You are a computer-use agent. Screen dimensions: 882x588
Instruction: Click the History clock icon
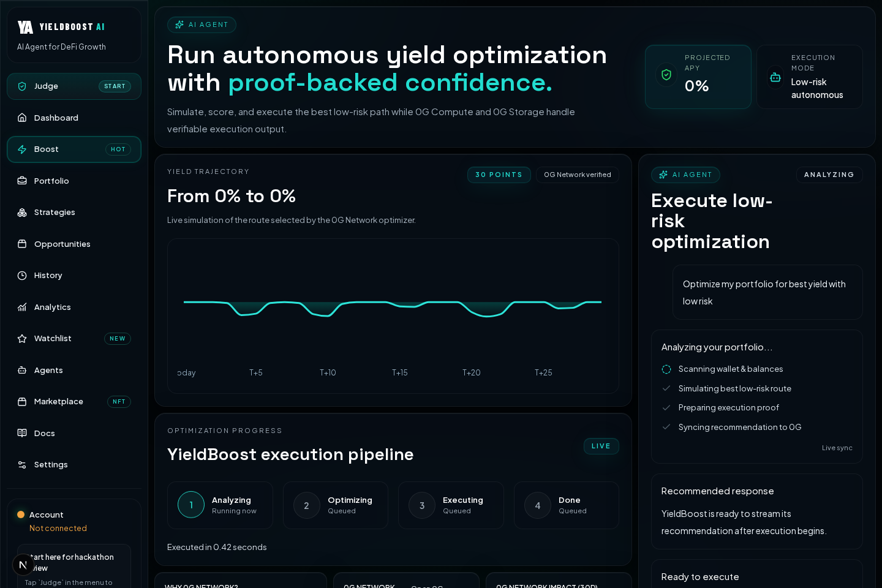(x=22, y=276)
